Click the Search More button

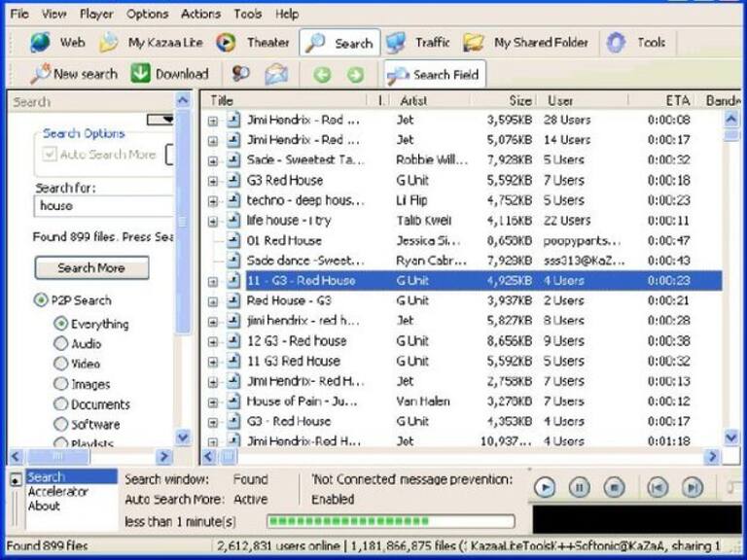click(x=91, y=267)
